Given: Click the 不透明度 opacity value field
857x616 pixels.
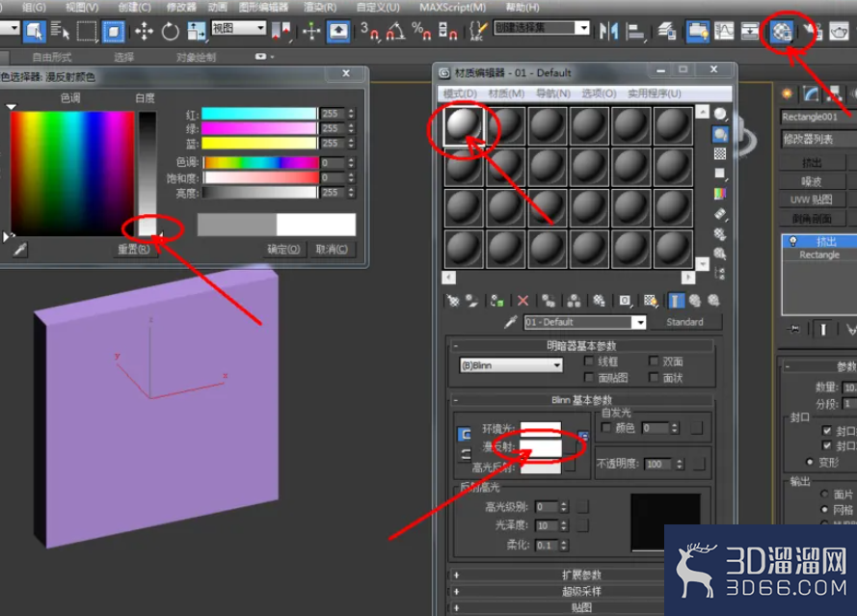Looking at the screenshot, I should point(658,464).
